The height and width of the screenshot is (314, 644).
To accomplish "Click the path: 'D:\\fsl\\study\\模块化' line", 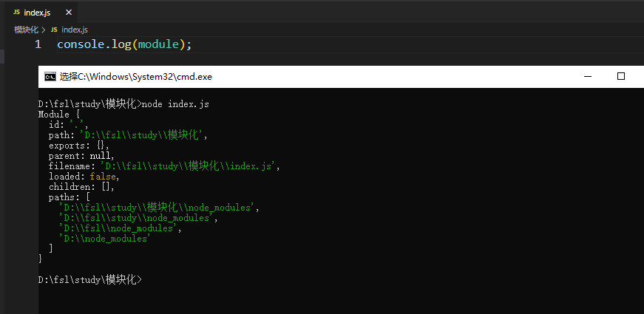I will click(x=128, y=135).
